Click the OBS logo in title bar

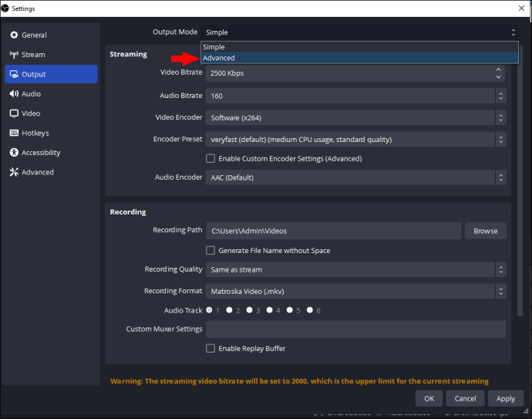tap(5, 8)
